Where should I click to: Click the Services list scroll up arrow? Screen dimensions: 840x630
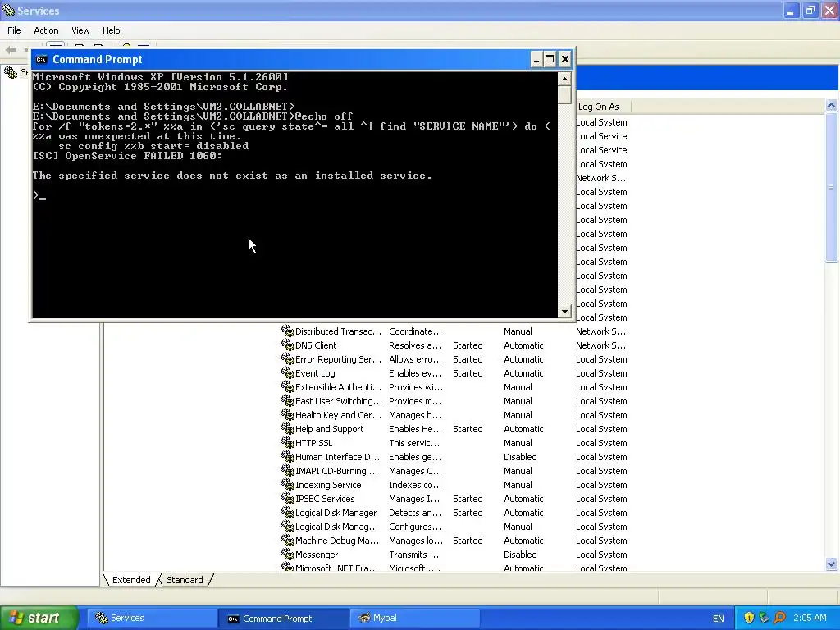[x=832, y=106]
